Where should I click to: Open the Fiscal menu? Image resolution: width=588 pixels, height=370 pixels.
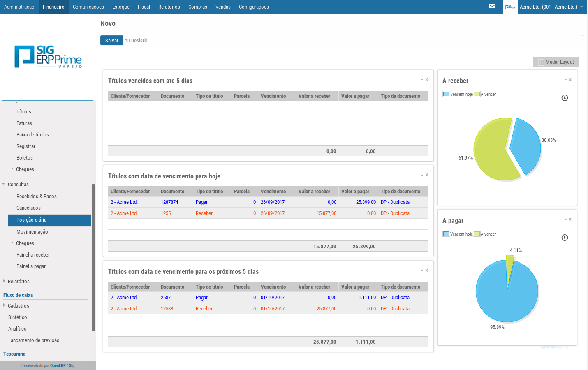pos(144,7)
